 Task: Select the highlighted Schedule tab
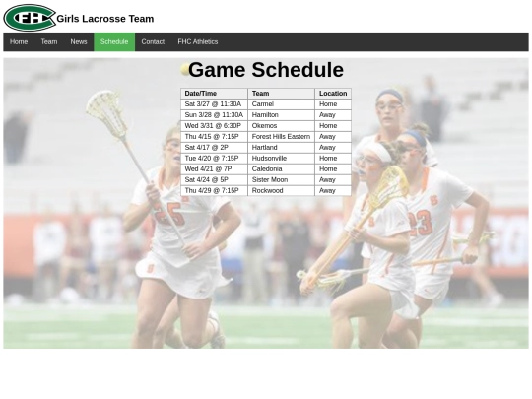pyautogui.click(x=114, y=42)
